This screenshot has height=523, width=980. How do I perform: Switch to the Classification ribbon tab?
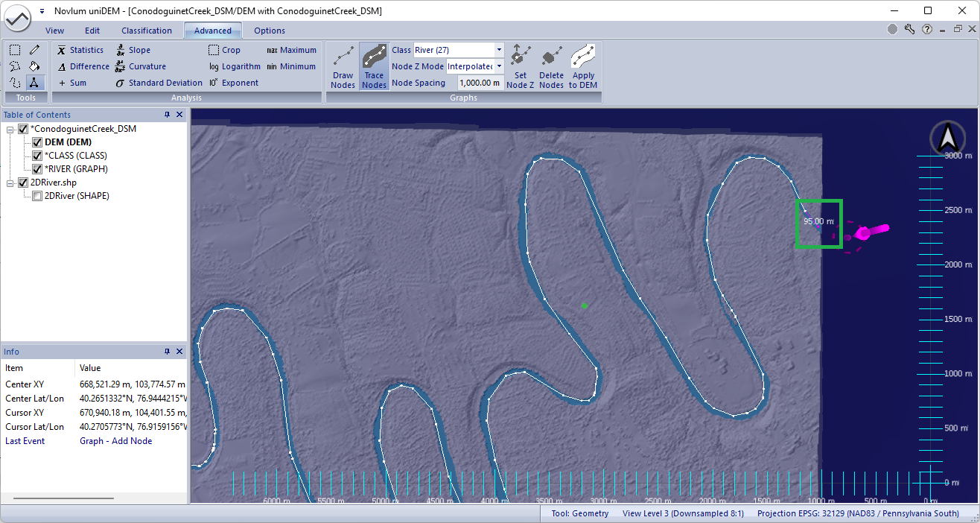(147, 31)
